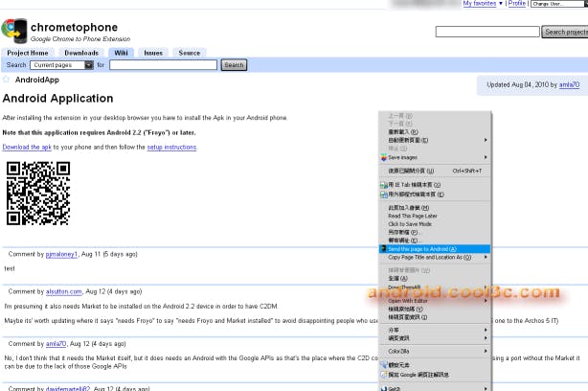Click the external program view icon in menu
588x391 pixels.
pos(384,195)
